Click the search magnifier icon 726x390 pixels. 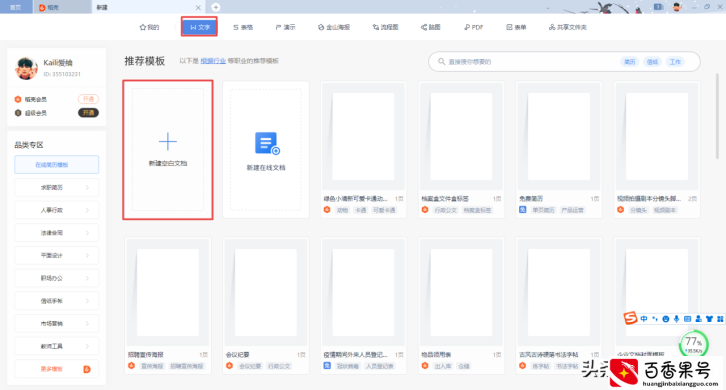441,62
